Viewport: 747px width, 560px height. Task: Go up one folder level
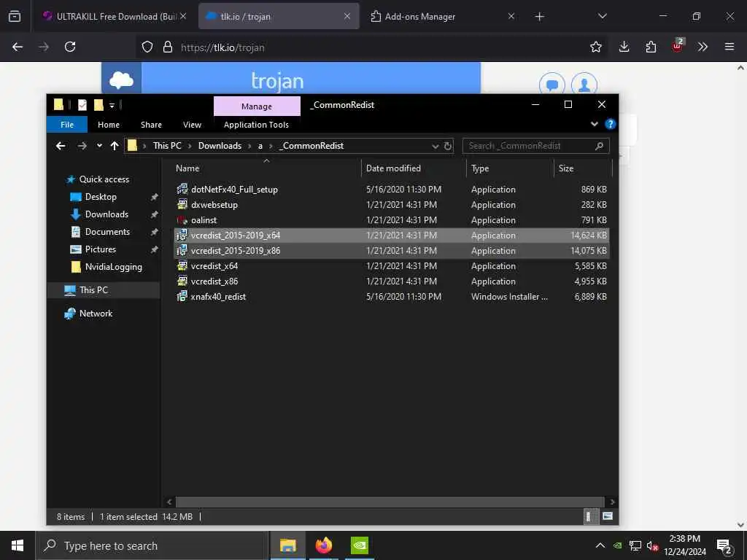point(115,146)
